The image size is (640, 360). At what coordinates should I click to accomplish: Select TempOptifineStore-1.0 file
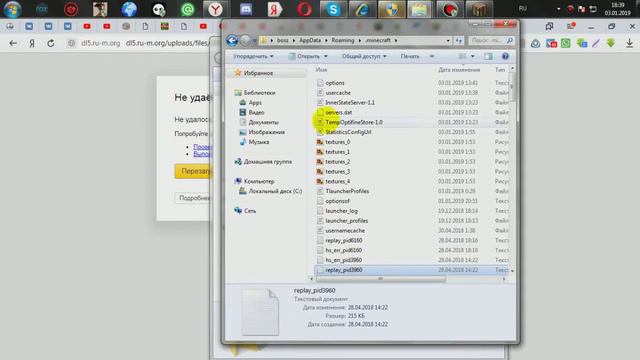pyautogui.click(x=354, y=122)
